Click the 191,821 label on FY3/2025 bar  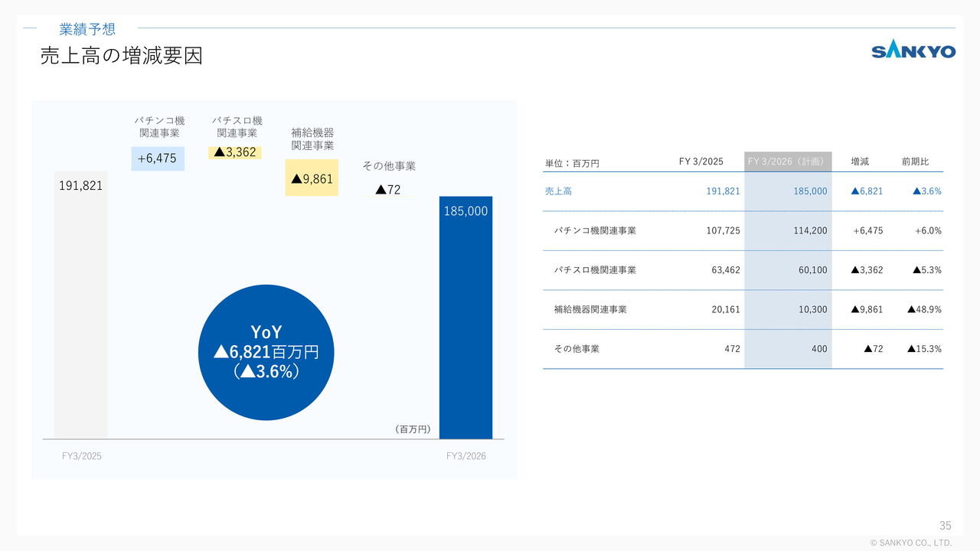(80, 185)
